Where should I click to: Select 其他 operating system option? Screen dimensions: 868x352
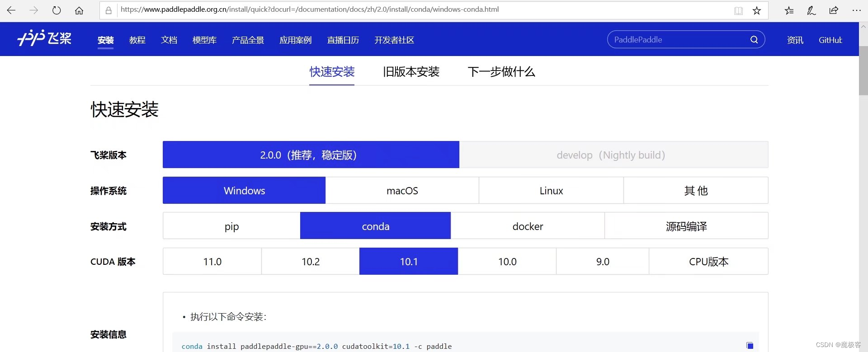pos(696,190)
